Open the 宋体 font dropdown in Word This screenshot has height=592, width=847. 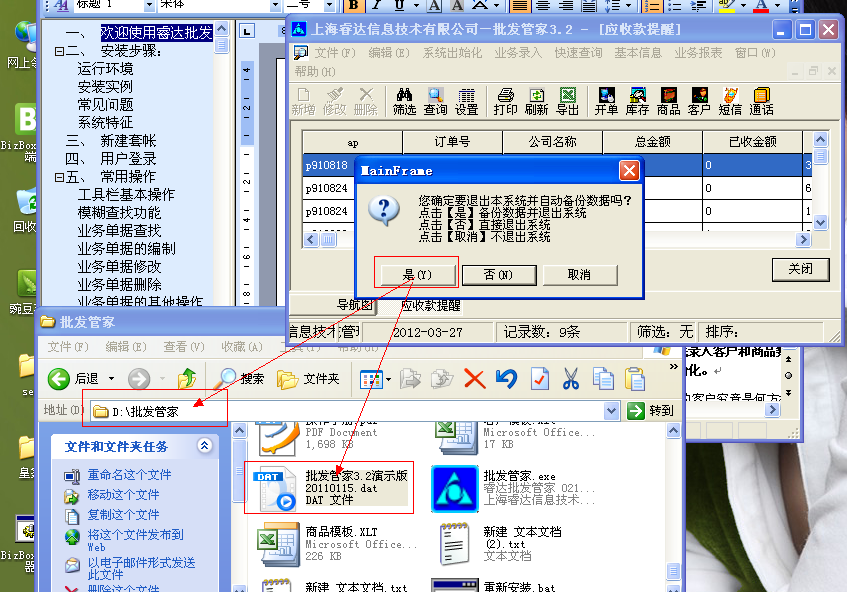[275, 5]
